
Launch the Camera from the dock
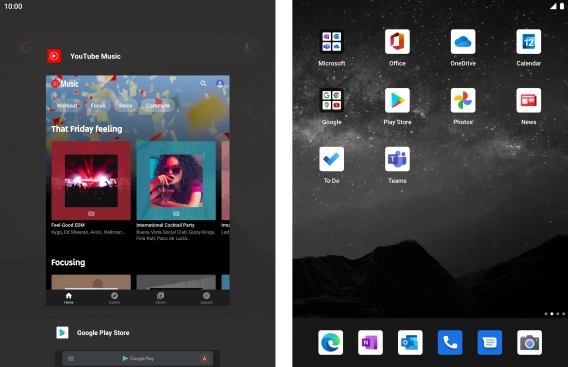point(530,342)
